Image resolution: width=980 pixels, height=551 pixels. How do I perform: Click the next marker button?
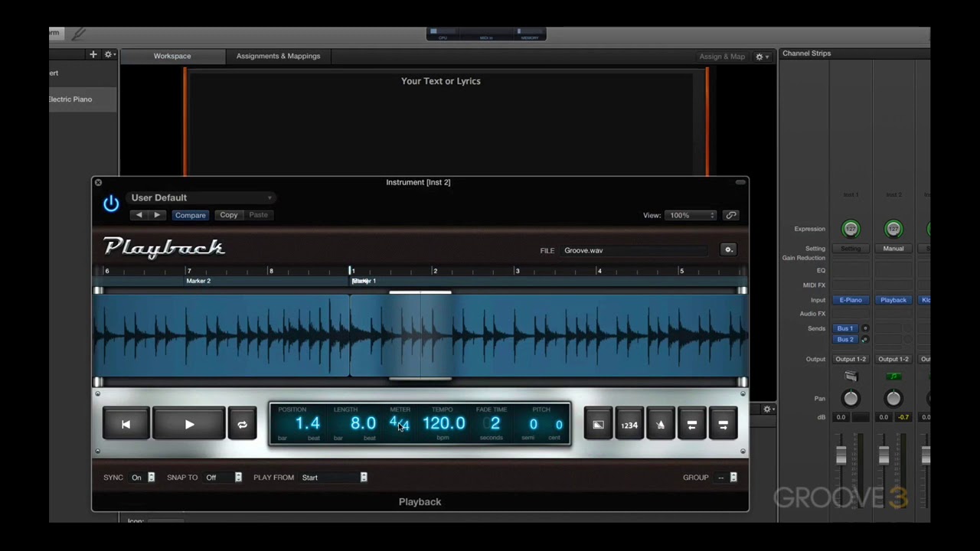click(x=723, y=425)
